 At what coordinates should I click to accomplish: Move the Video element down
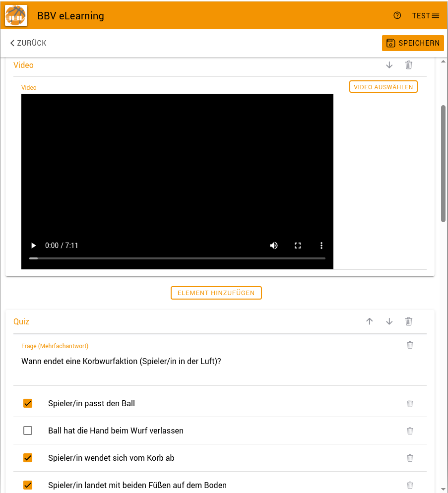(x=389, y=65)
